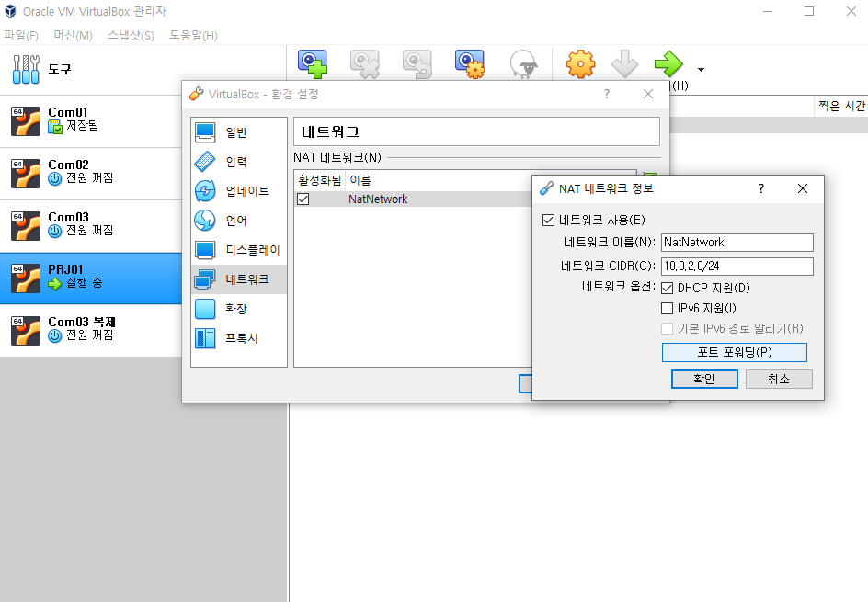Click the Snapshot Properties toolbar icon

click(x=470, y=64)
